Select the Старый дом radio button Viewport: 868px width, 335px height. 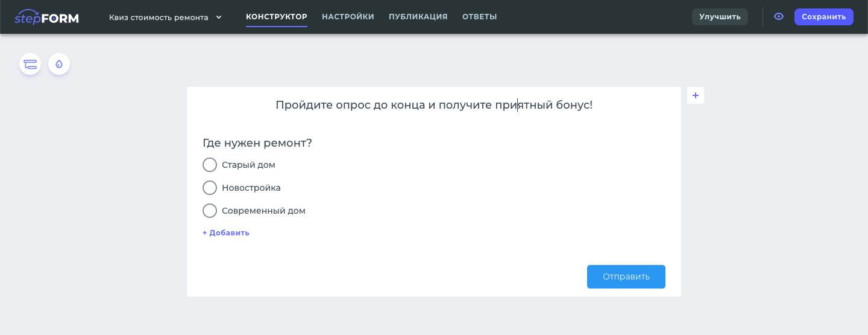pyautogui.click(x=210, y=165)
